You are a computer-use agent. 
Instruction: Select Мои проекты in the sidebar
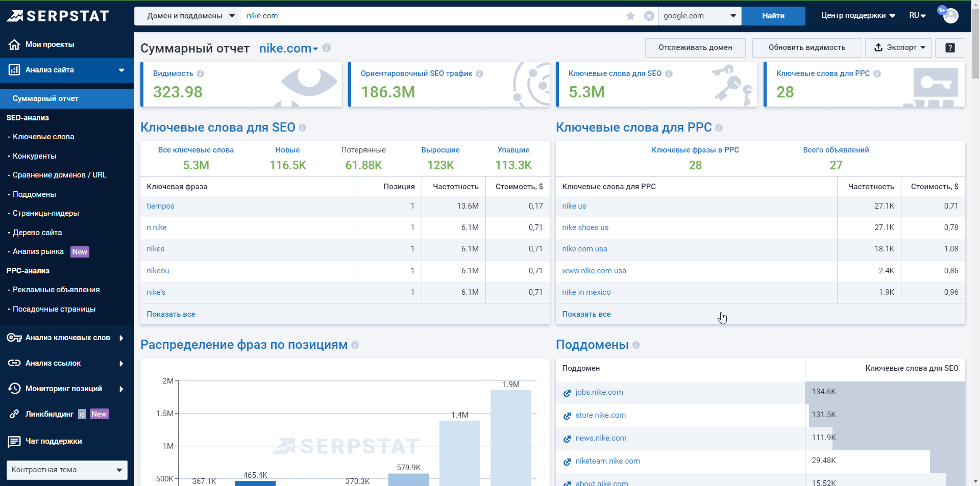50,44
